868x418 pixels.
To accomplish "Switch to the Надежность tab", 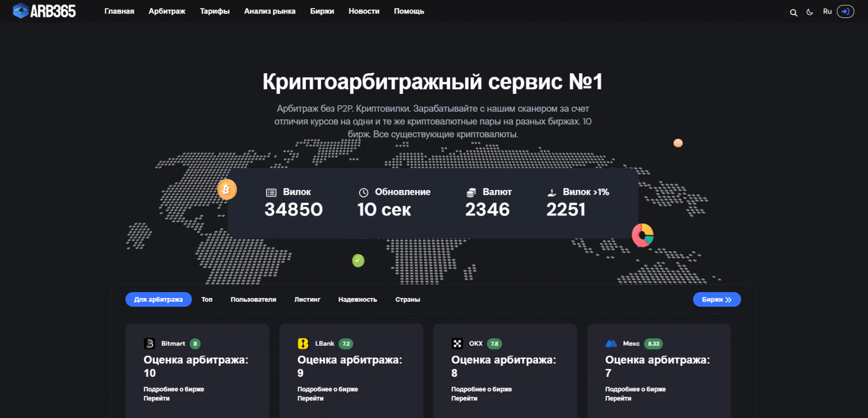I will click(x=358, y=300).
